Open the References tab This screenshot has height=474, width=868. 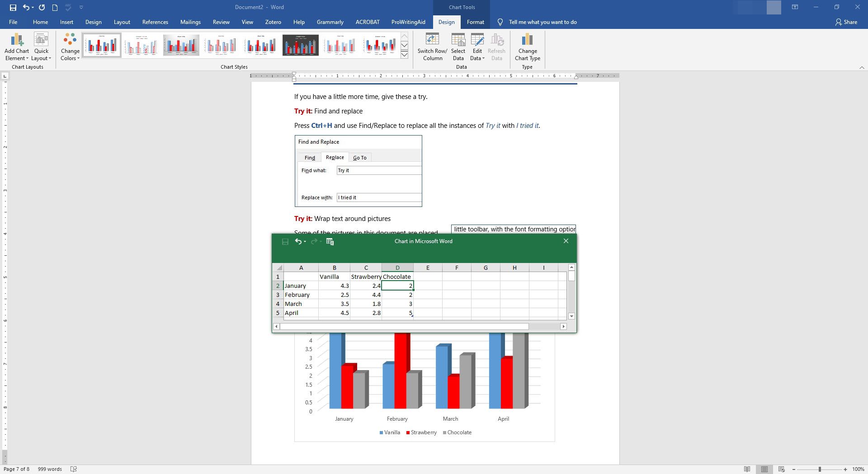pos(155,22)
